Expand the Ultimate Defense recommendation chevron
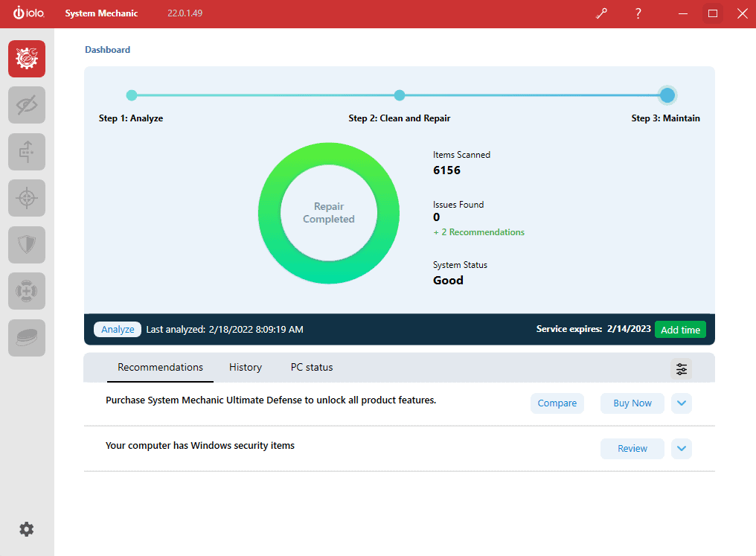This screenshot has width=756, height=556. 681,403
